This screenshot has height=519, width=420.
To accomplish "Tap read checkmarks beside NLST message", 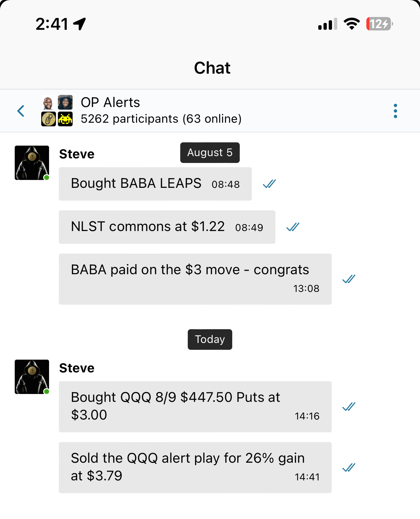I will point(293,227).
